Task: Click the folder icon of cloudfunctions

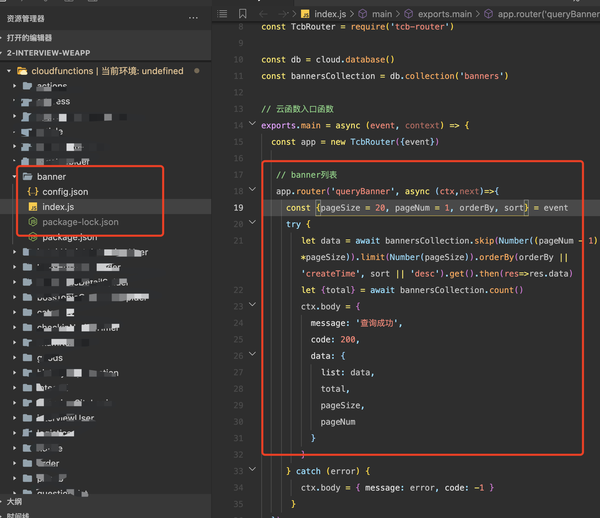Action: [22, 71]
